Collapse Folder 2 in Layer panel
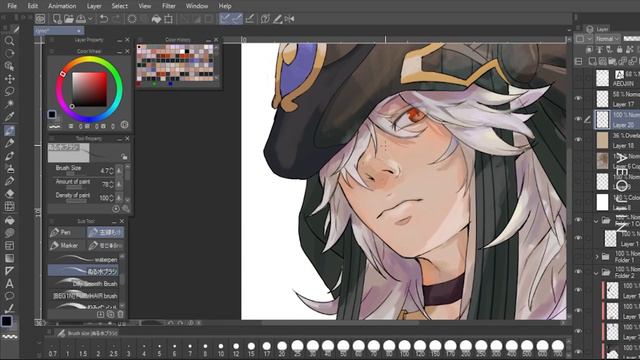The width and height of the screenshot is (640, 360). point(597,272)
